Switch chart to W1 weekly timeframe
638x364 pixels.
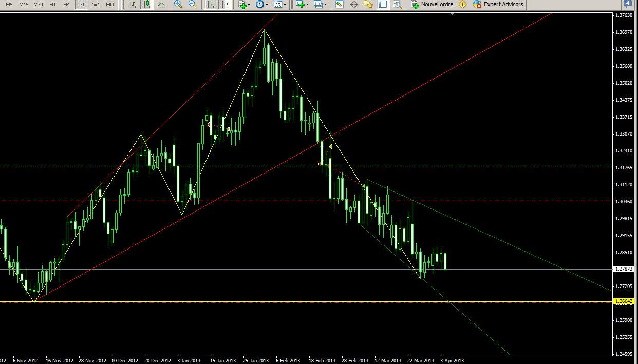point(96,4)
